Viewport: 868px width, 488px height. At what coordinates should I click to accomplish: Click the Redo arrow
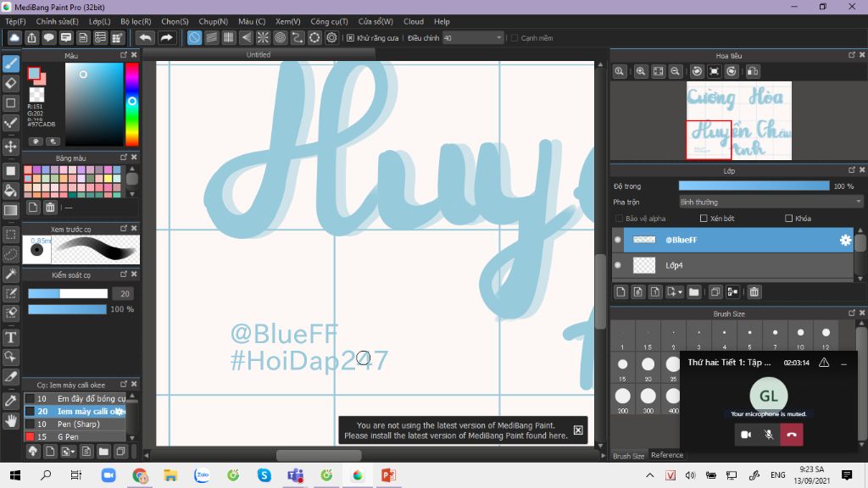click(x=166, y=37)
